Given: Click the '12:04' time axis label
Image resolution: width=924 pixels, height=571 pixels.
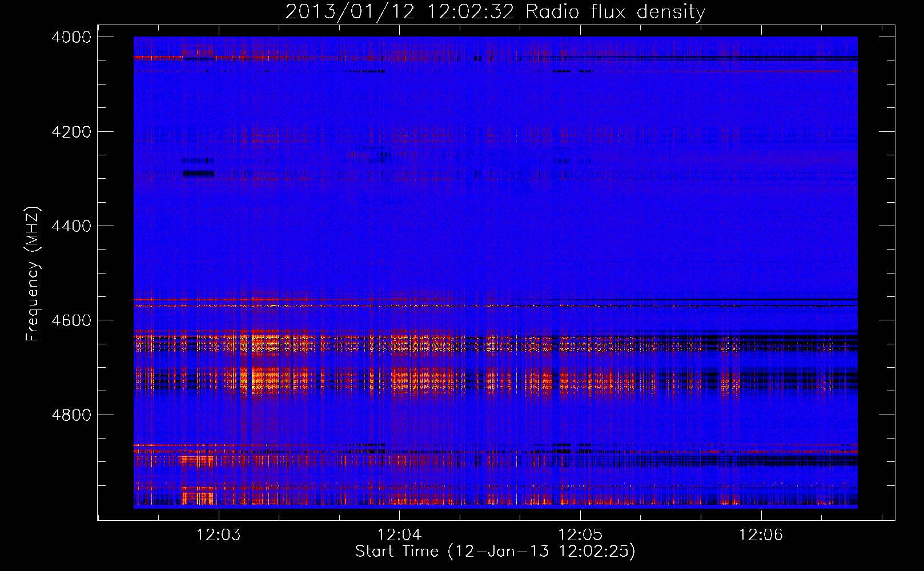Looking at the screenshot, I should (399, 535).
